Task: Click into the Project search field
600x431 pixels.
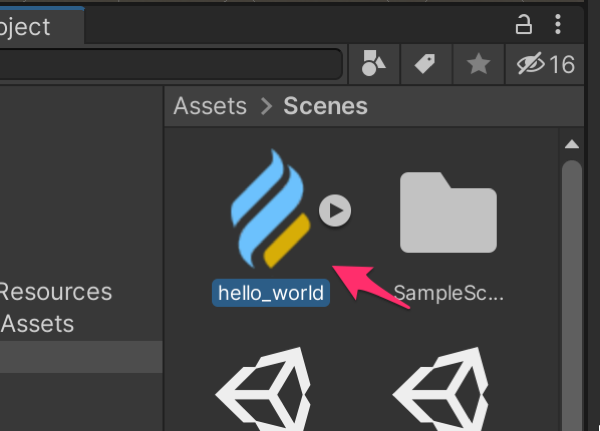Action: pyautogui.click(x=170, y=65)
